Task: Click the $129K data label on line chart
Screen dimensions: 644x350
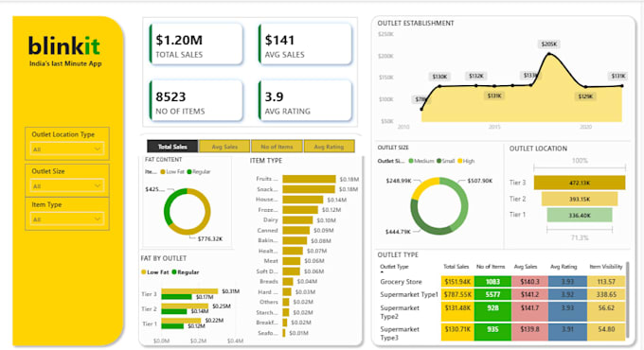Action: tap(585, 96)
